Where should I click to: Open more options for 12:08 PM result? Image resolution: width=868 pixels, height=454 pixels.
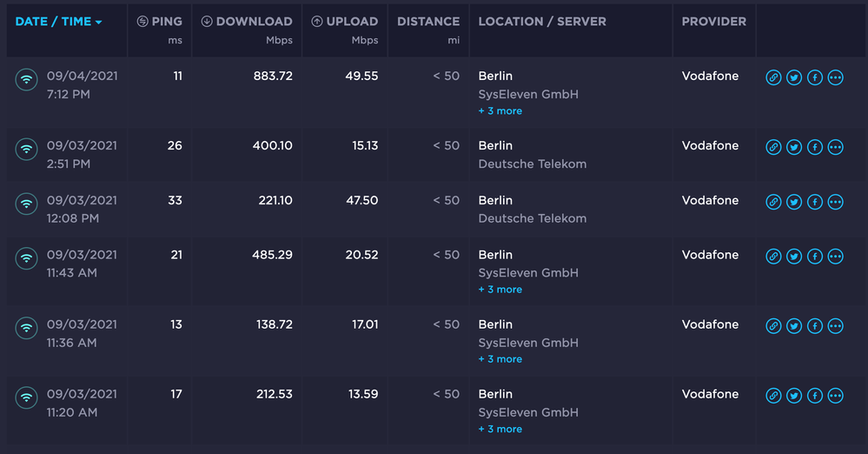pos(836,202)
